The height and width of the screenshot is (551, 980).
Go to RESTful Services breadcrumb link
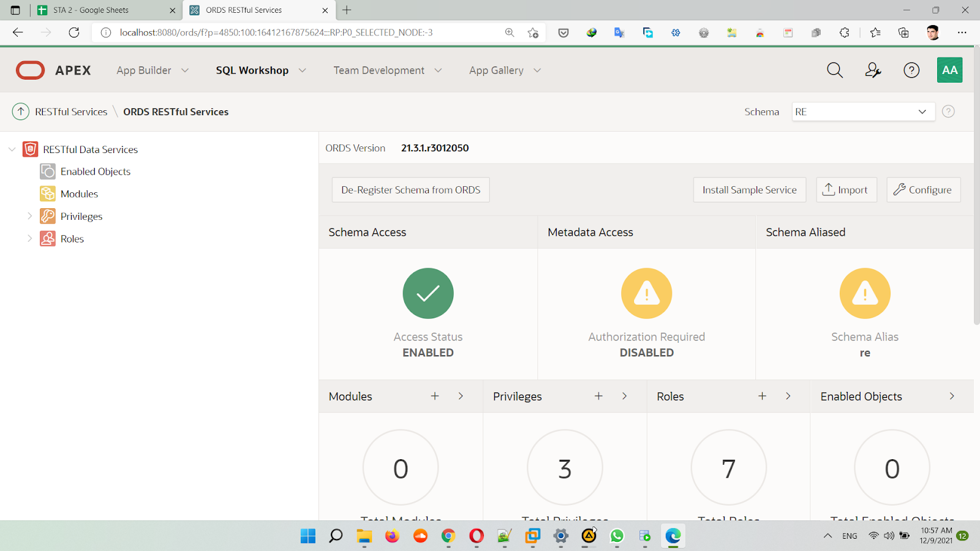click(x=71, y=111)
